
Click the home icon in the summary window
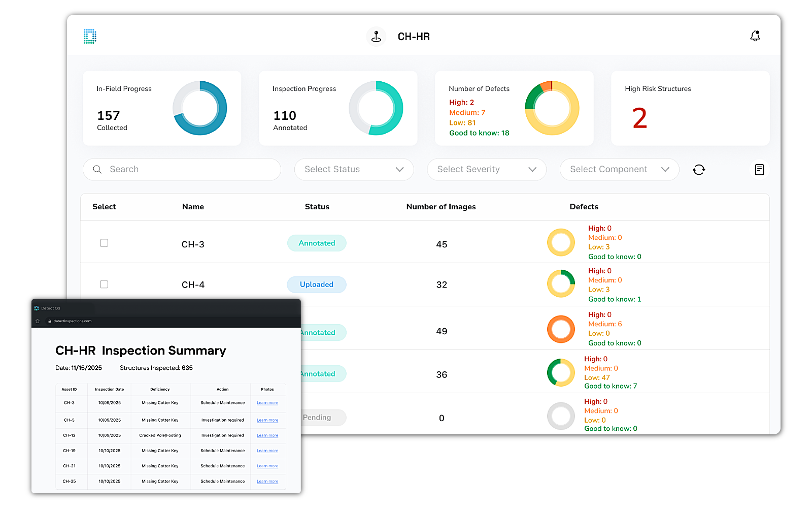[x=38, y=321]
